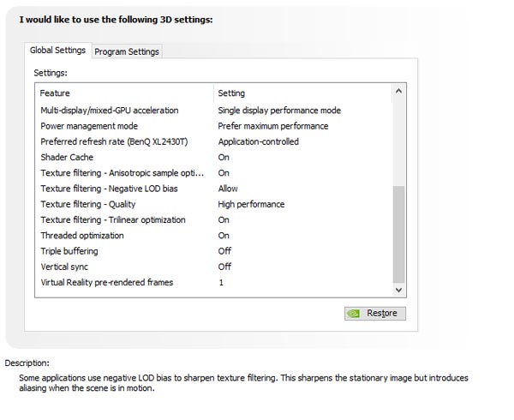Select Virtual Reality pre-rendered frames row

tap(106, 282)
